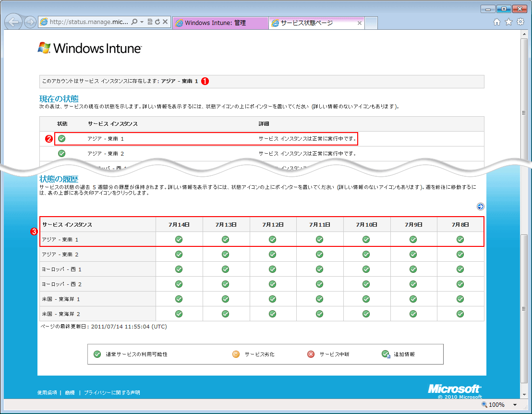Click status icon for アジア - 東南 1 current state
This screenshot has width=532, height=414.
coord(62,138)
